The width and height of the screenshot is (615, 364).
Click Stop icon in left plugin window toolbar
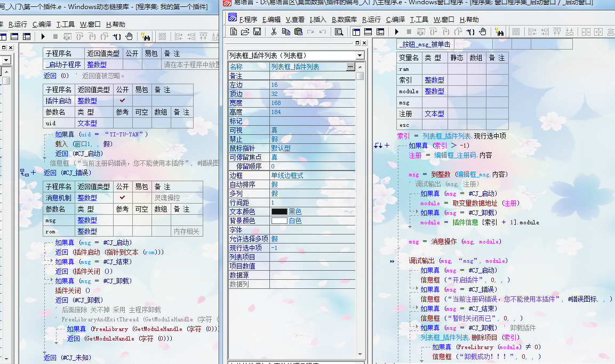(x=55, y=36)
